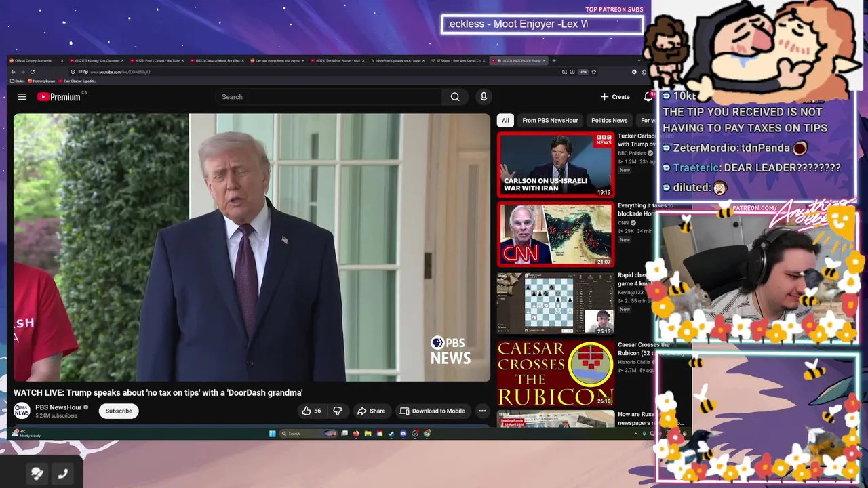Viewport: 868px width, 488px height.
Task: Open OBS Studio from the taskbar
Action: pyautogui.click(x=415, y=434)
